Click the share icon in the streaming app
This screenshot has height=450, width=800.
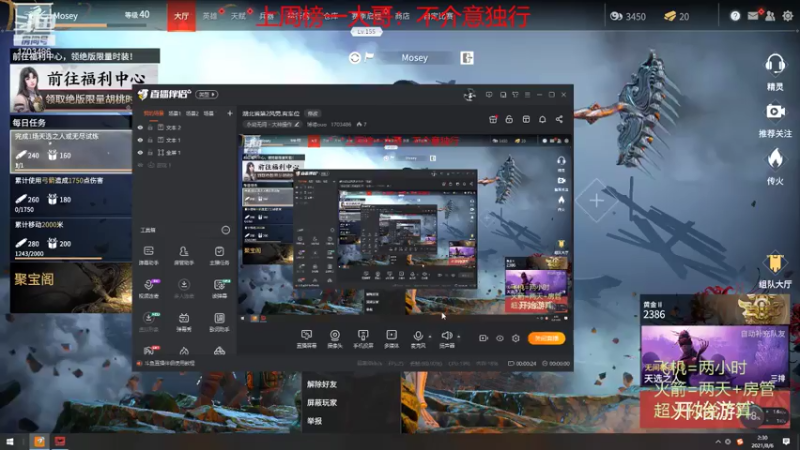pos(559,119)
